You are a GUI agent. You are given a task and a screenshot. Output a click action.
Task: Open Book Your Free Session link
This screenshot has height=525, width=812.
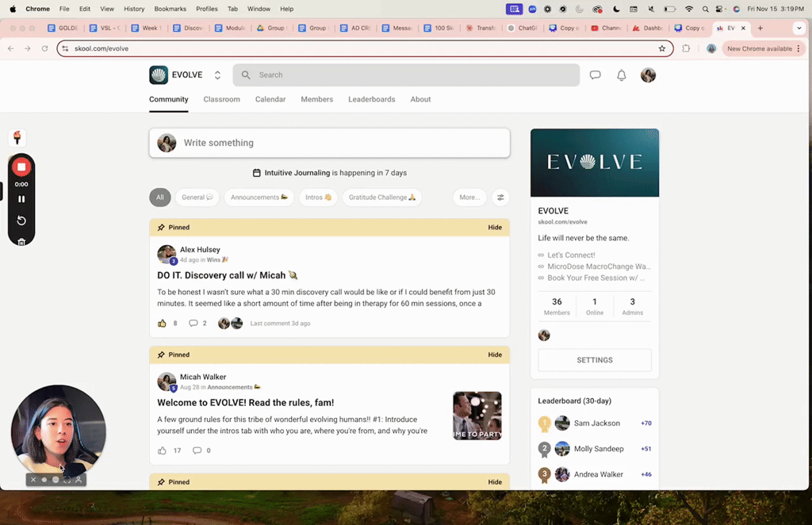pos(596,278)
